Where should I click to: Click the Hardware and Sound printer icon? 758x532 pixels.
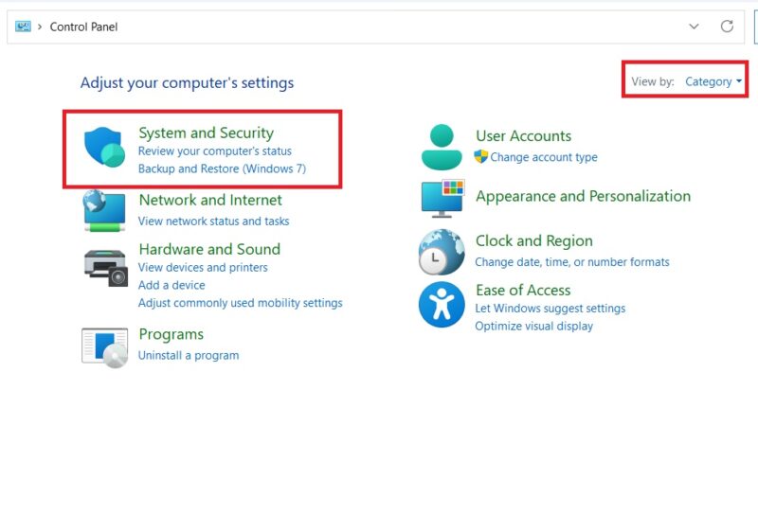(106, 268)
